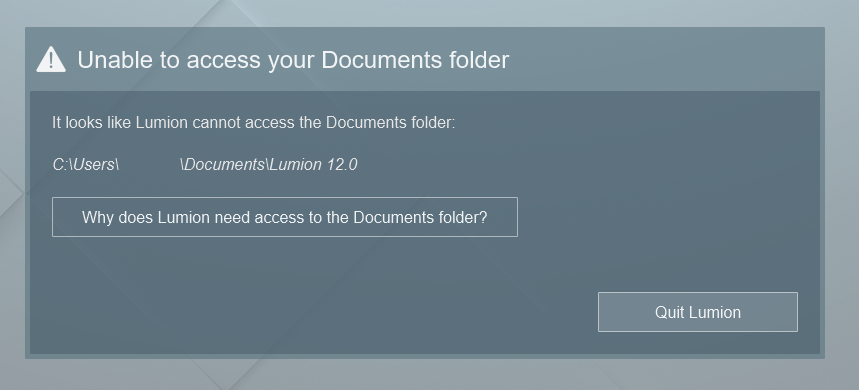This screenshot has width=859, height=390.
Task: Click the exclamation mark inside the warning triangle
Action: (51, 61)
